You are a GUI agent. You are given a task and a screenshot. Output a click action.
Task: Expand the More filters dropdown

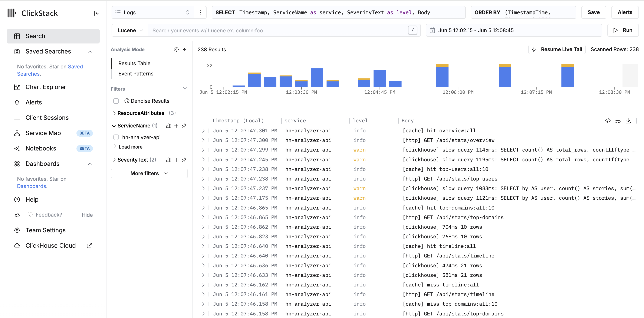tap(149, 173)
